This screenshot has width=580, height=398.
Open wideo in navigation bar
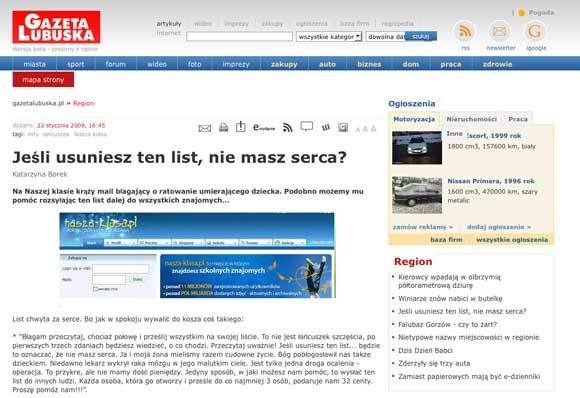157,64
